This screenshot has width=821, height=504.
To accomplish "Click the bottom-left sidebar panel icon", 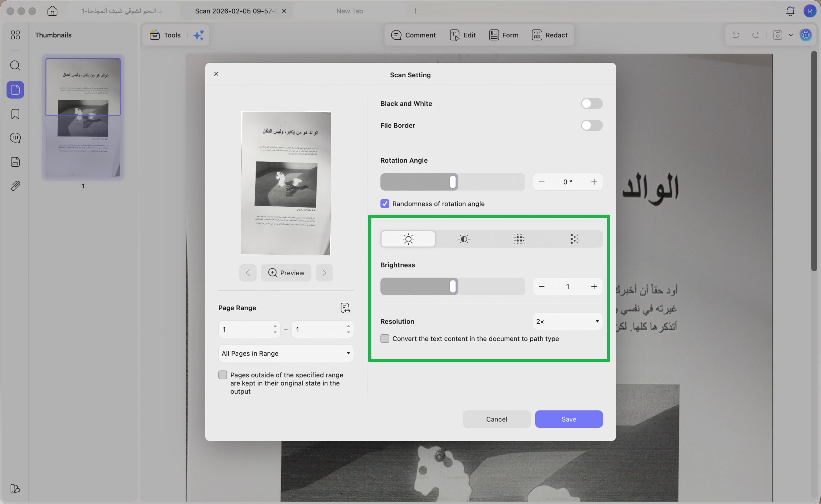I will [15, 489].
